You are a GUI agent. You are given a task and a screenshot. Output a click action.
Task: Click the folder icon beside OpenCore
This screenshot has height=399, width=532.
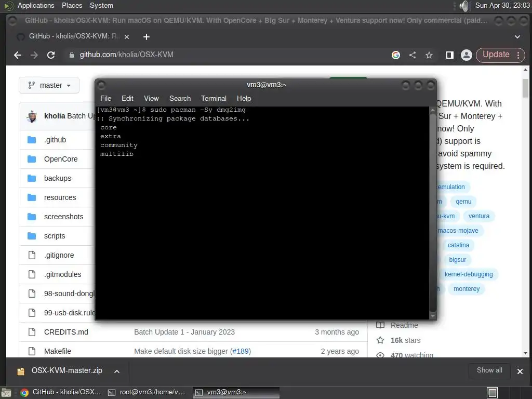(x=32, y=159)
